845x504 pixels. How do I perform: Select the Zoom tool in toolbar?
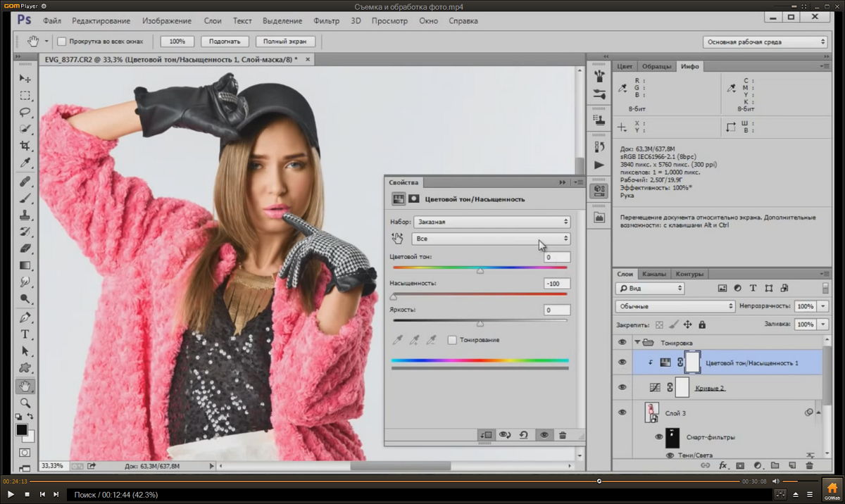click(25, 403)
